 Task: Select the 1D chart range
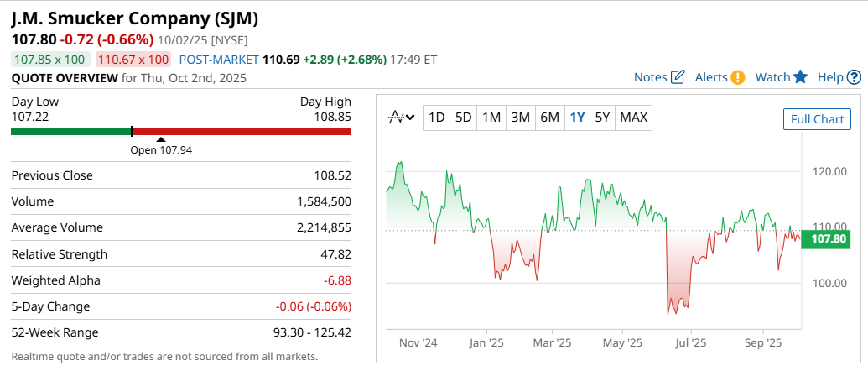coord(436,118)
